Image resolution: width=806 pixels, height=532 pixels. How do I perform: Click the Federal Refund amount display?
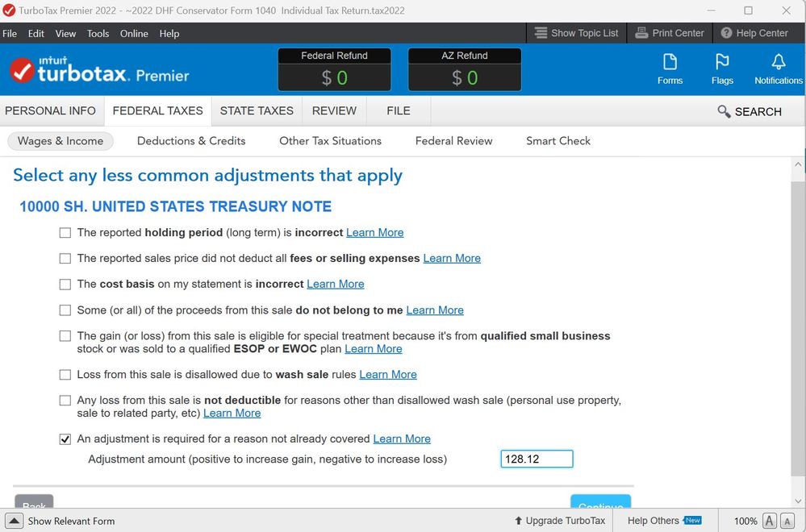pyautogui.click(x=335, y=77)
